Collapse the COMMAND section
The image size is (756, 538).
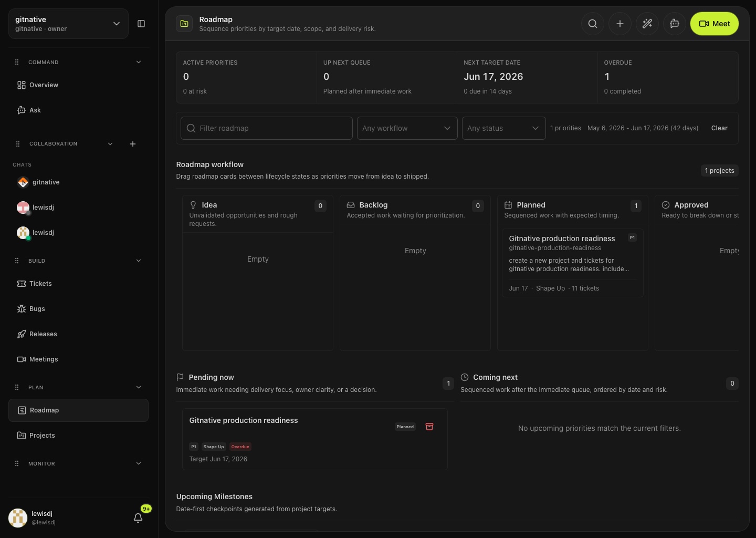coord(139,62)
